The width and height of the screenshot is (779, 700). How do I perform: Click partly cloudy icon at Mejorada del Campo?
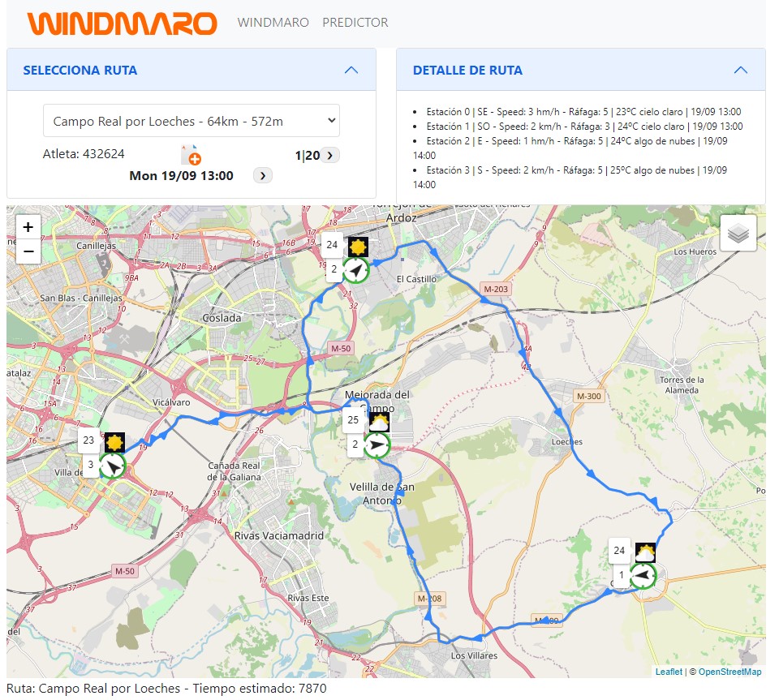[x=379, y=422]
